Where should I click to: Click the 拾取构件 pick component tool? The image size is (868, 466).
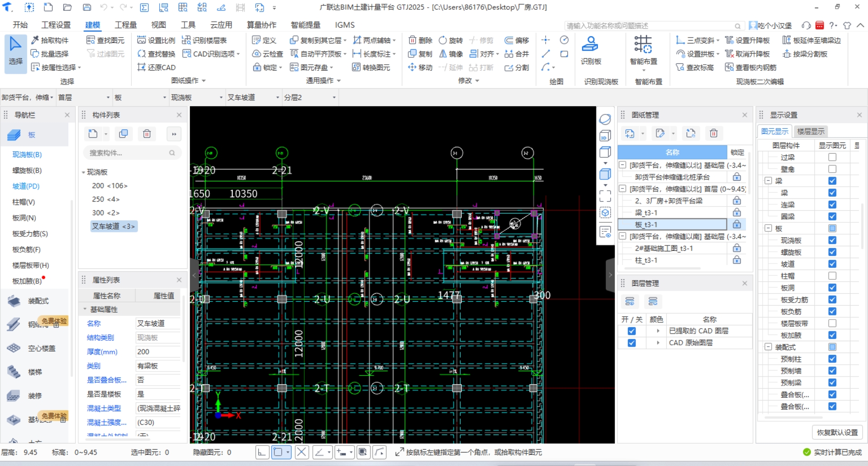click(x=50, y=40)
